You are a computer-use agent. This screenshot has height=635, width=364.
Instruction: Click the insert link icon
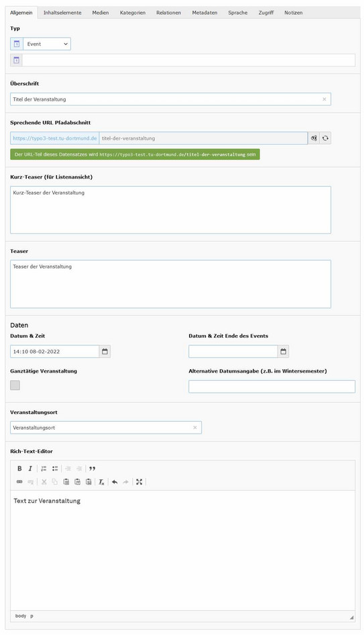(19, 482)
